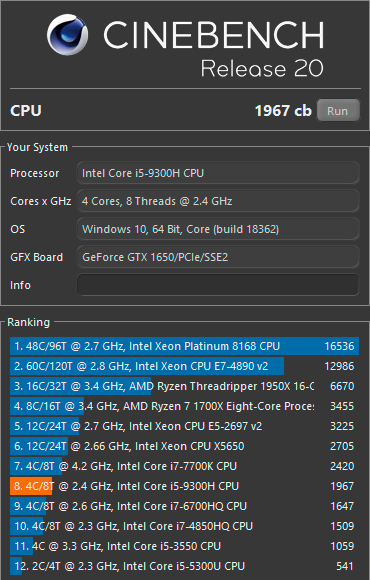Select the Processor field showing i5-9300H
Viewport: 370px width, 580px height.
pyautogui.click(x=218, y=173)
